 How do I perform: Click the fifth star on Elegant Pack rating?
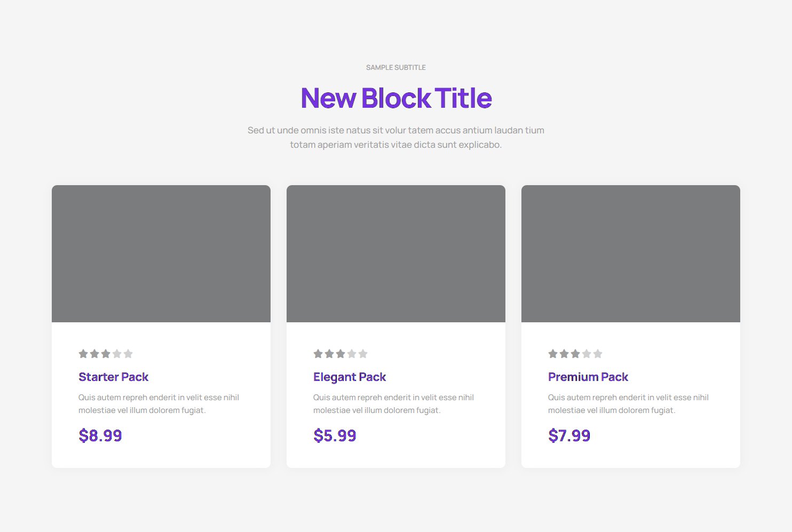pyautogui.click(x=363, y=353)
